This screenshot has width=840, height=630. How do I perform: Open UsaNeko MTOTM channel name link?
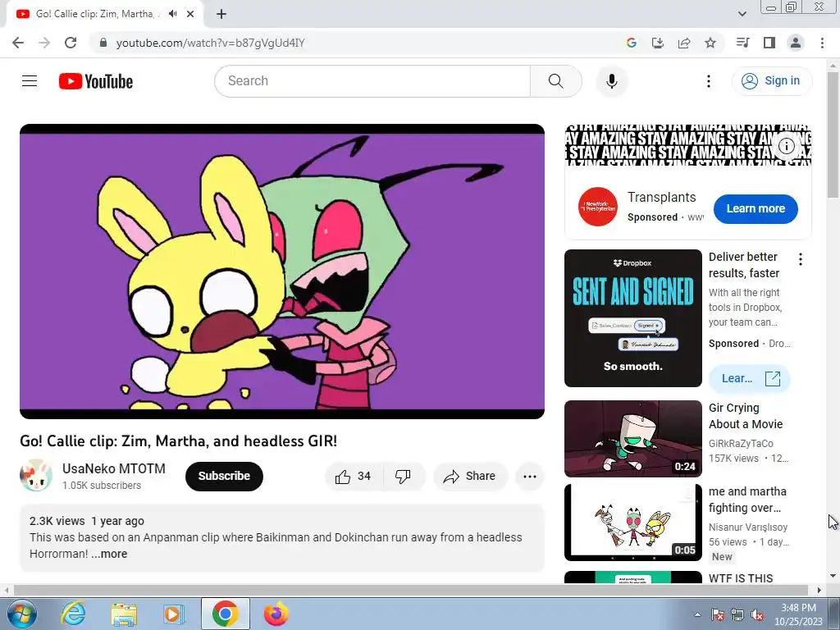coord(113,468)
